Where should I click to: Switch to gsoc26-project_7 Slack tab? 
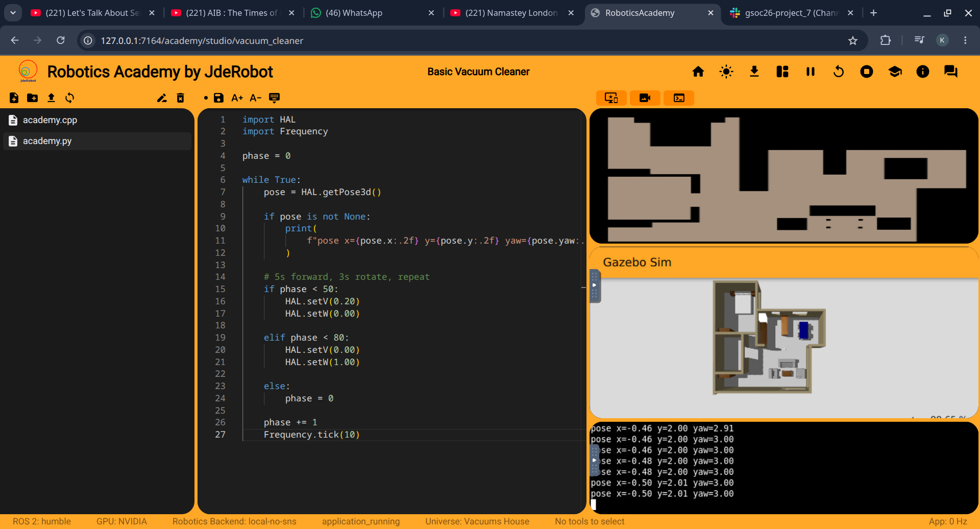pyautogui.click(x=792, y=13)
